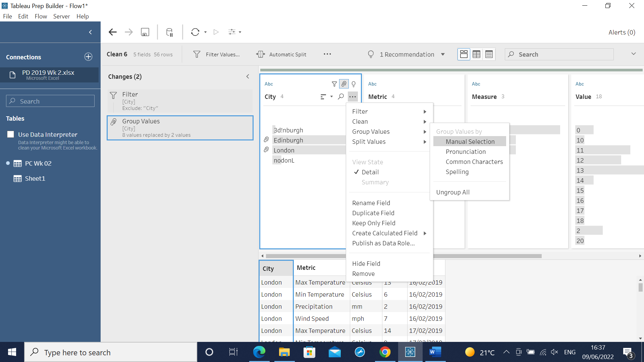The width and height of the screenshot is (644, 362).
Task: Click the run flow play icon
Action: (216, 32)
